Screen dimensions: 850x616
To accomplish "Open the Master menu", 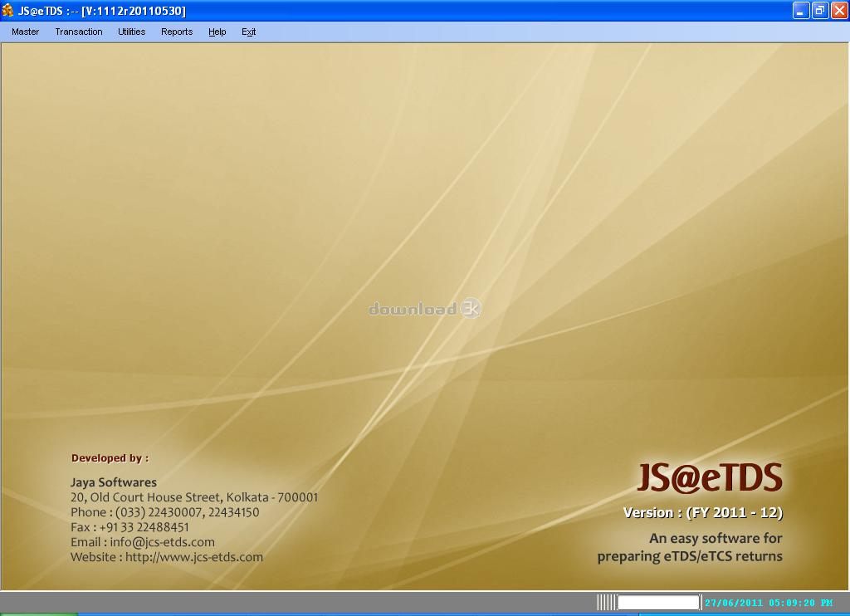I will pyautogui.click(x=25, y=32).
